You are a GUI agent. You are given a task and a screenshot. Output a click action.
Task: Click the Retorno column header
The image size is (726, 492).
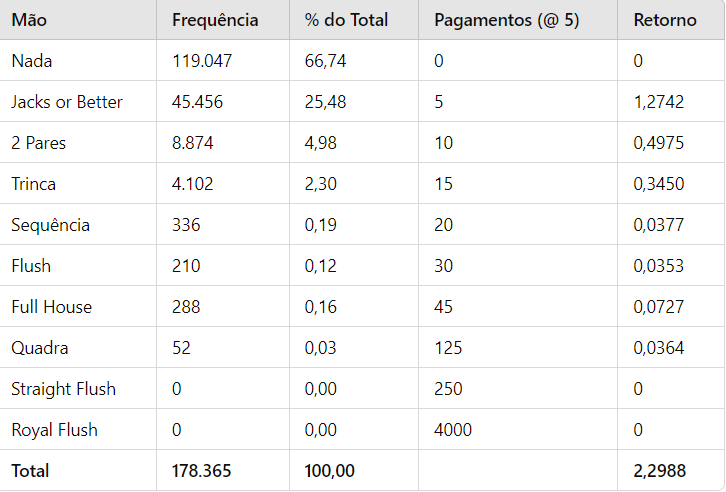(665, 20)
